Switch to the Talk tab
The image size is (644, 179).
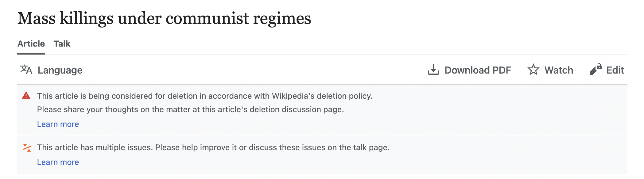62,44
